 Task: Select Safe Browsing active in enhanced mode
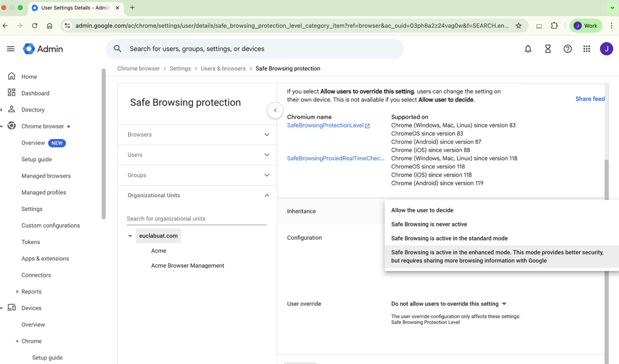[502, 256]
